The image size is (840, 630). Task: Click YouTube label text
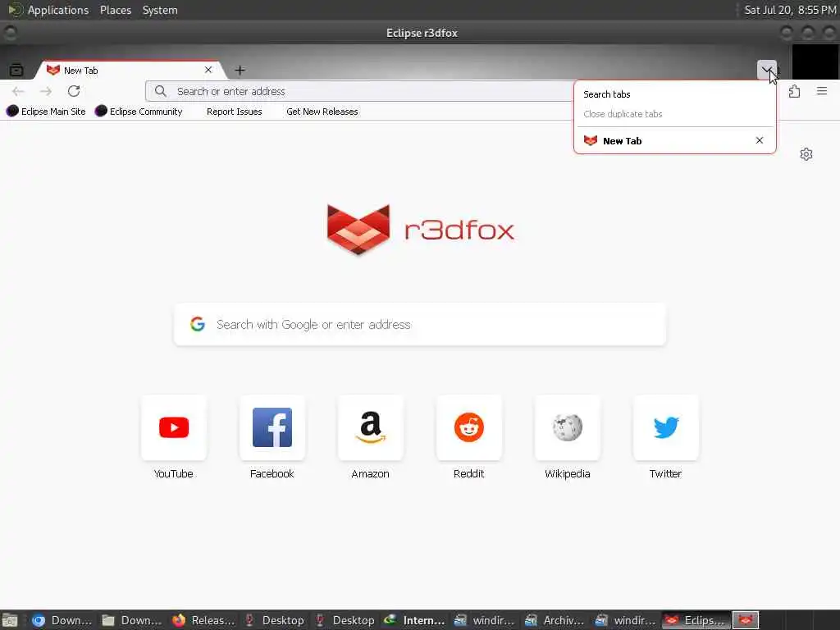(174, 473)
